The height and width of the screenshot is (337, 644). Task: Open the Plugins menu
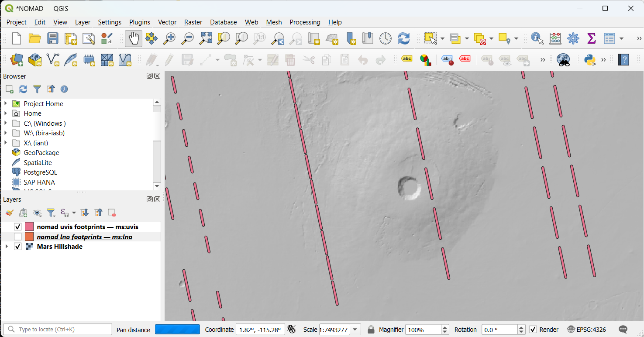pos(140,22)
